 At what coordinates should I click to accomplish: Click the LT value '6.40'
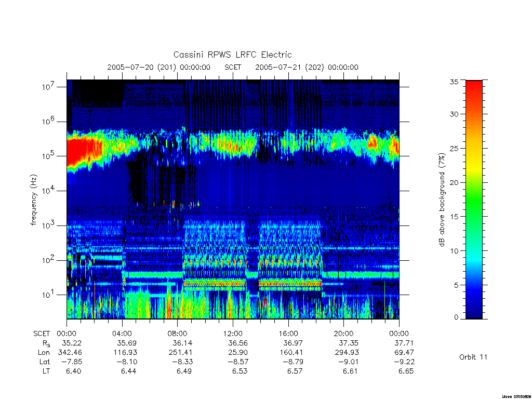73,371
